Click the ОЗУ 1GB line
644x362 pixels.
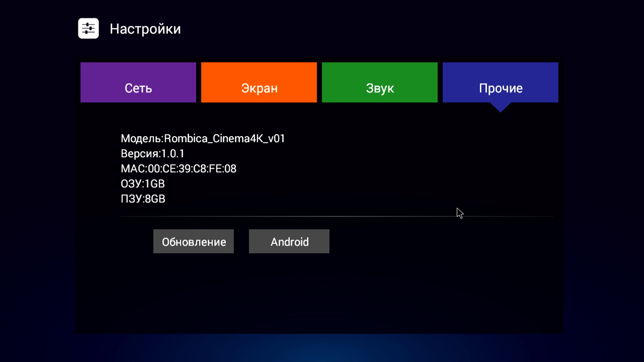click(143, 184)
